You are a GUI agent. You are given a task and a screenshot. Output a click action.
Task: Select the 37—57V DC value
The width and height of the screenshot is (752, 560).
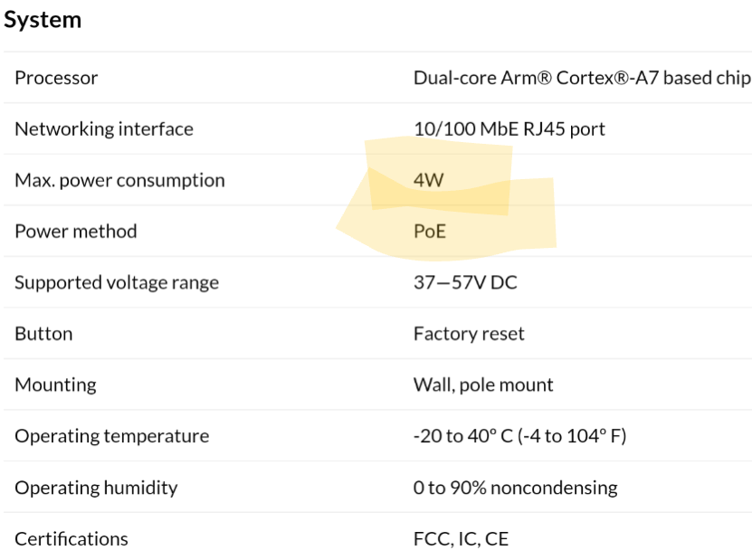tap(465, 282)
